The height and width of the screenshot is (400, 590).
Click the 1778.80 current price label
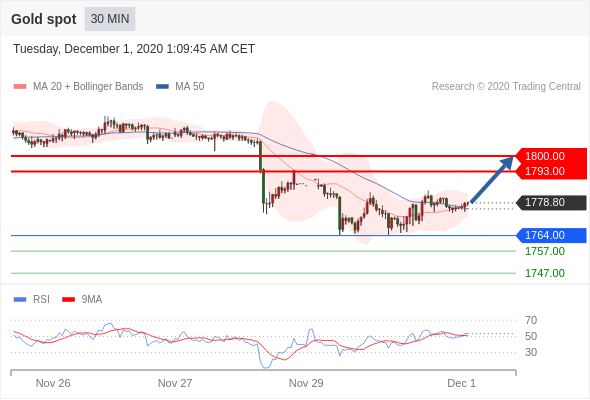[x=551, y=202]
